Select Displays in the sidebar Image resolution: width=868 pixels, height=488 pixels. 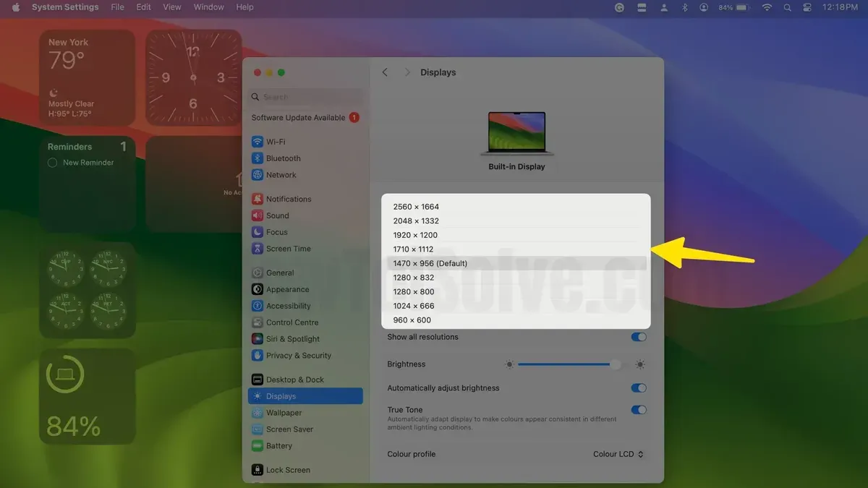(305, 396)
